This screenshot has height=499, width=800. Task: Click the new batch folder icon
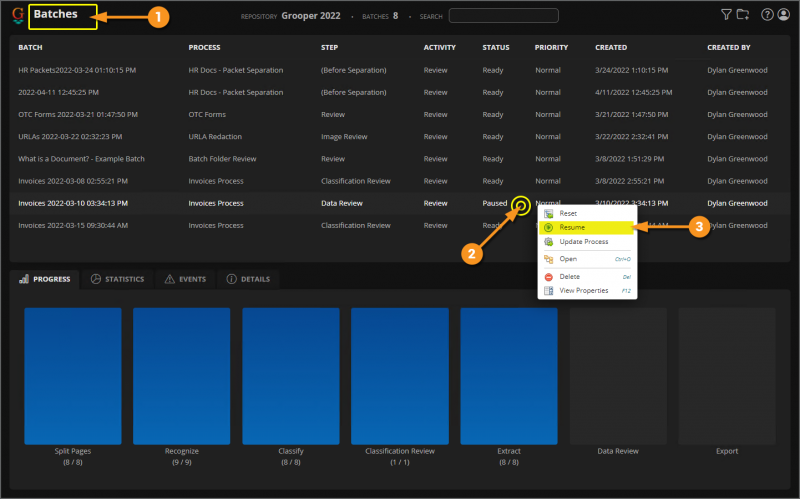(742, 15)
